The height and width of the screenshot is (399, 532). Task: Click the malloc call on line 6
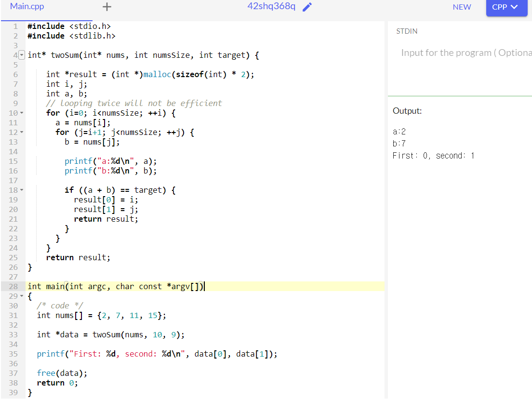(157, 74)
